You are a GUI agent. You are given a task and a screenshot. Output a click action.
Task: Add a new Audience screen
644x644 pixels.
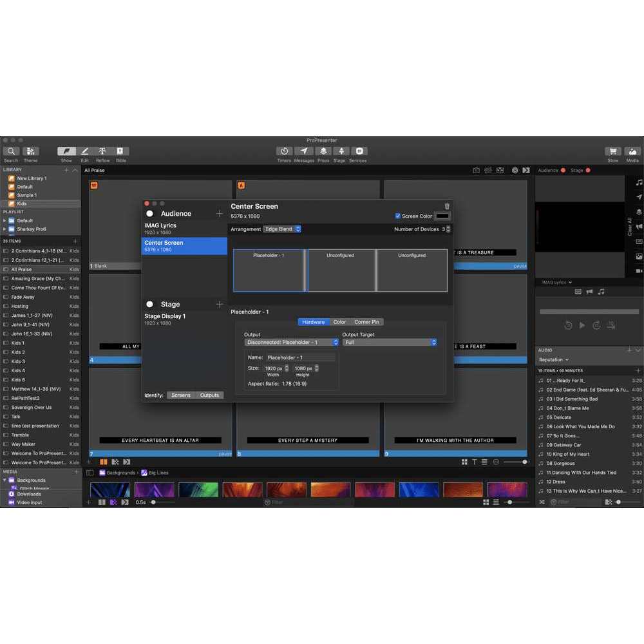(220, 214)
